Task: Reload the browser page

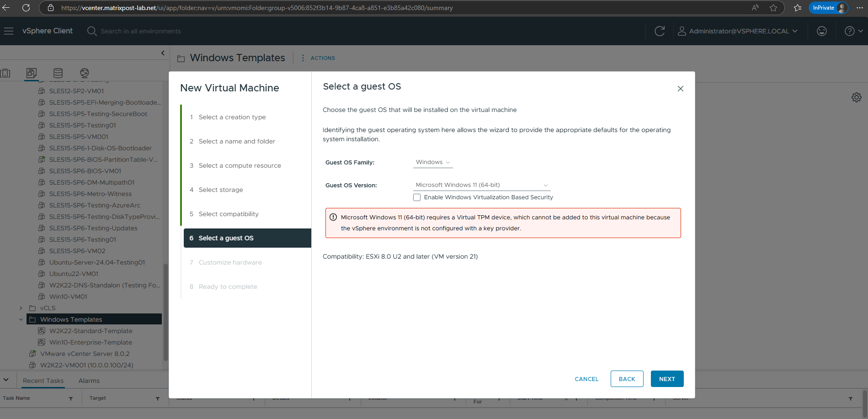Action: (x=26, y=8)
